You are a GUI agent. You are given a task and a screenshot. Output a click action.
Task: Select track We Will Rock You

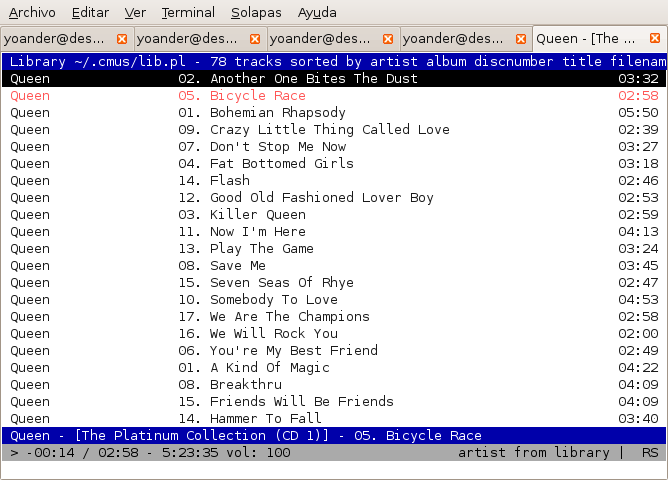tap(334, 334)
